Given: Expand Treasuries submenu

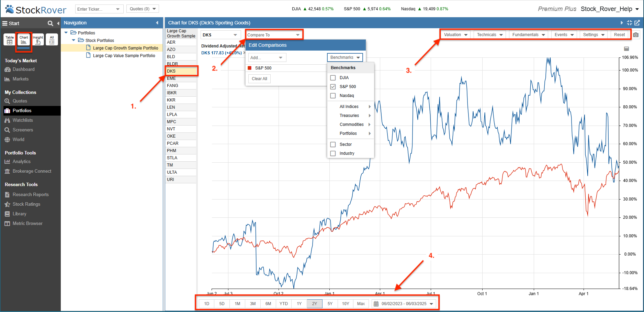Looking at the screenshot, I should [x=351, y=116].
